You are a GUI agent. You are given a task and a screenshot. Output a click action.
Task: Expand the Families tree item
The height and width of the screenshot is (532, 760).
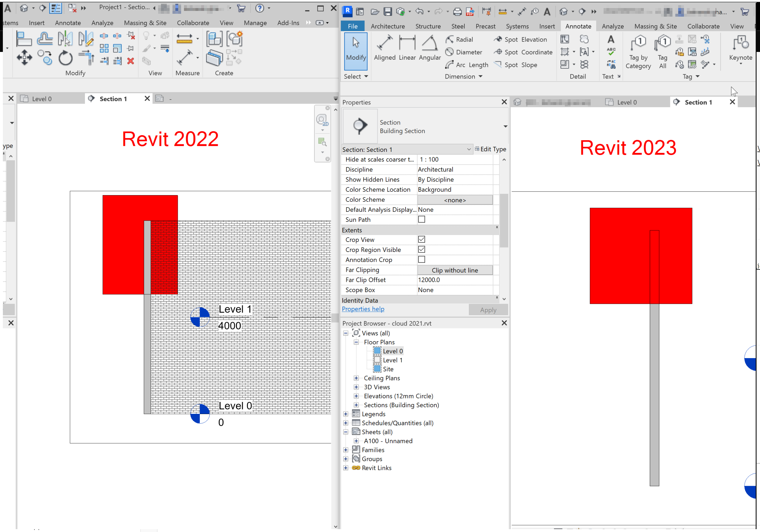click(x=346, y=450)
